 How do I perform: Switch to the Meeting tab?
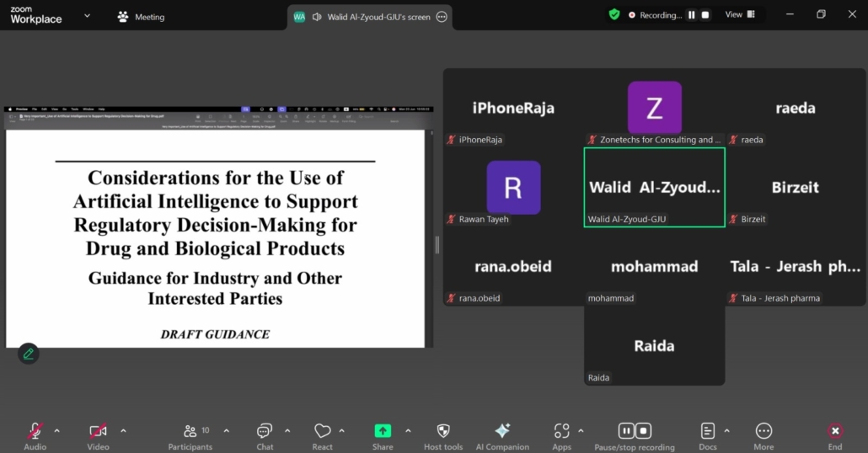click(142, 17)
